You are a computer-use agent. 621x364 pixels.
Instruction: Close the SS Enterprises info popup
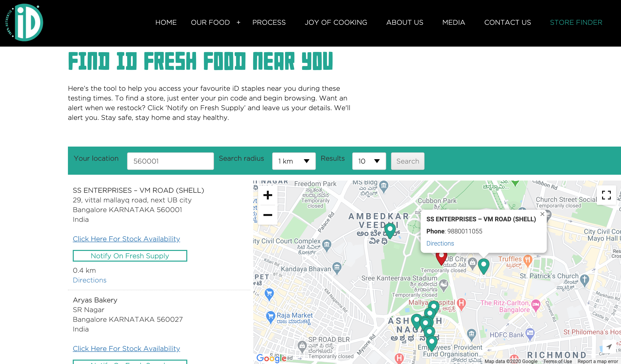(542, 214)
